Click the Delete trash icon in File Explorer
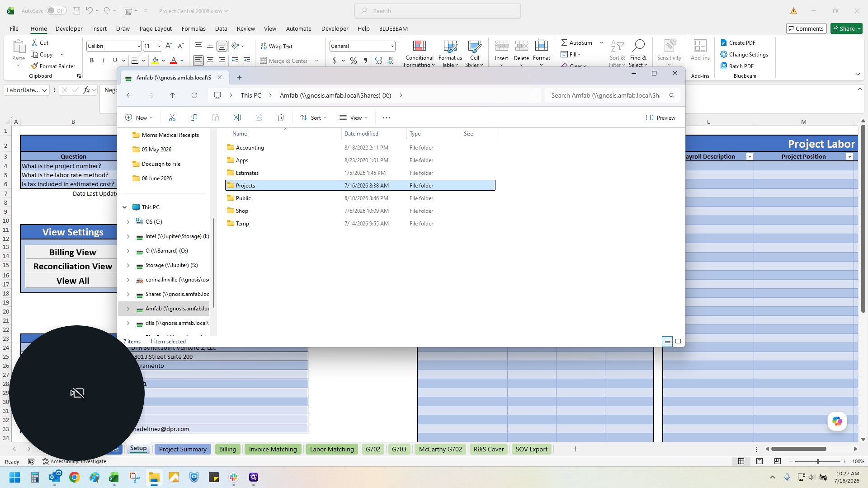This screenshot has height=488, width=868. (x=280, y=117)
